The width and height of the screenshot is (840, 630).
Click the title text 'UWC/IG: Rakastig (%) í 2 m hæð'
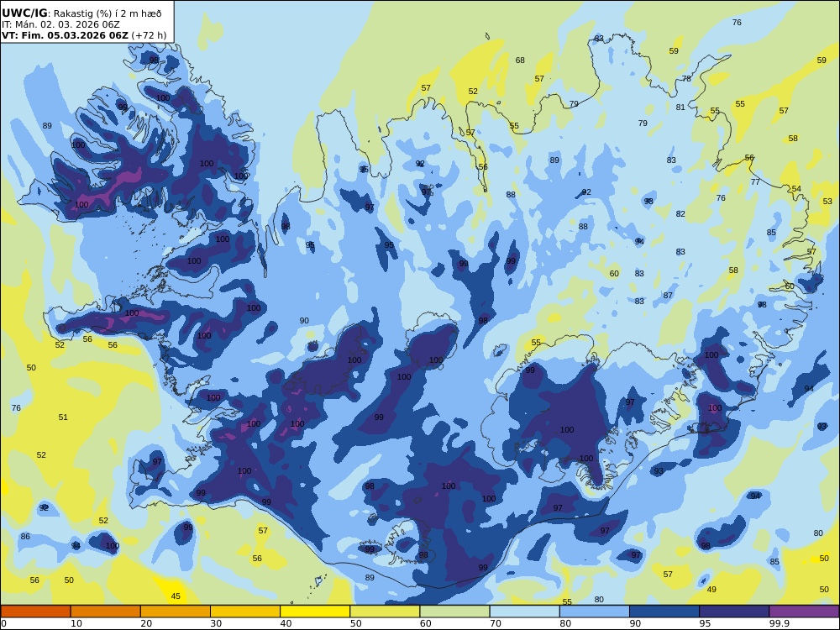(x=81, y=13)
